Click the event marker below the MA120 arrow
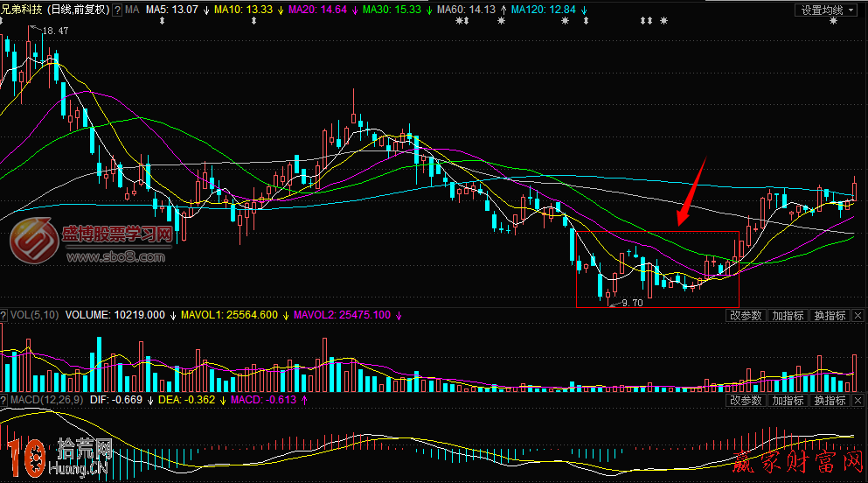Screen dimensions: 868x483 click(586, 21)
